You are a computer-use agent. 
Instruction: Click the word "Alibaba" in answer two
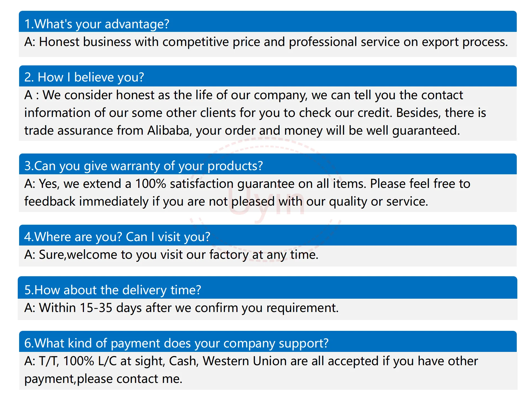coord(168,130)
